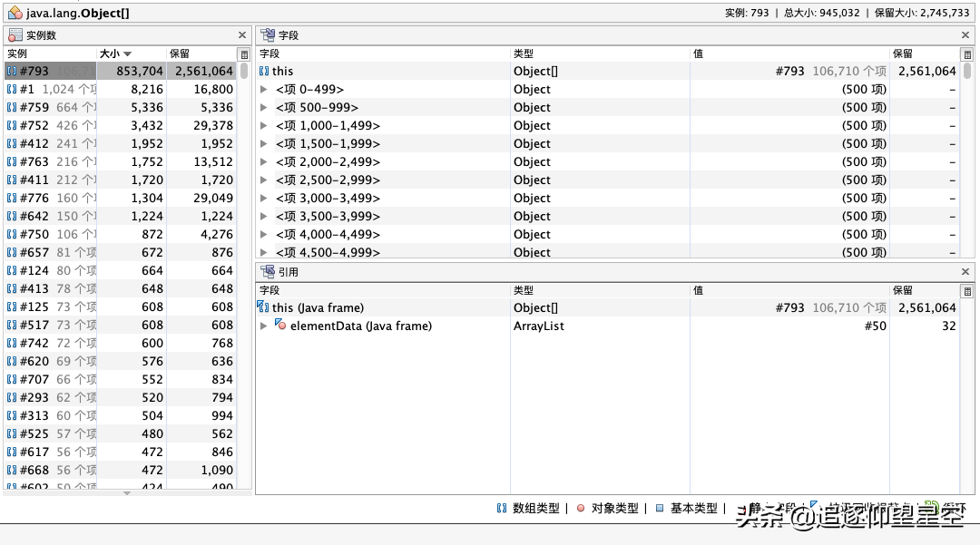Open column chooser in the 字段 table
This screenshot has width=980, height=545.
click(x=967, y=54)
